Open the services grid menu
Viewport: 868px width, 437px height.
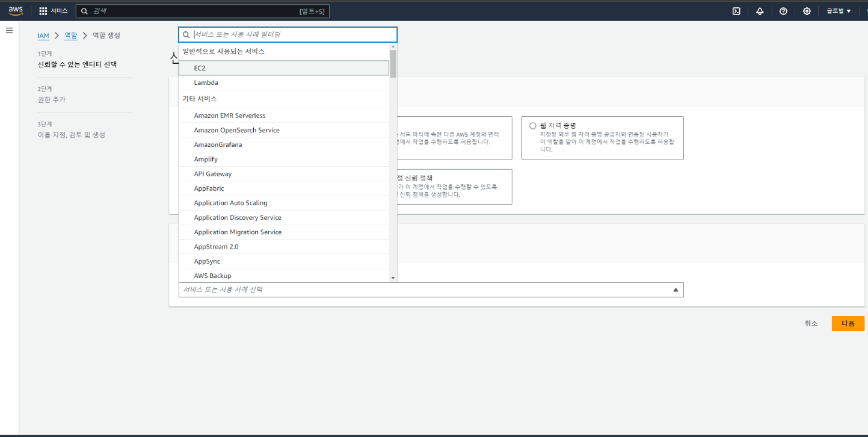tap(43, 11)
